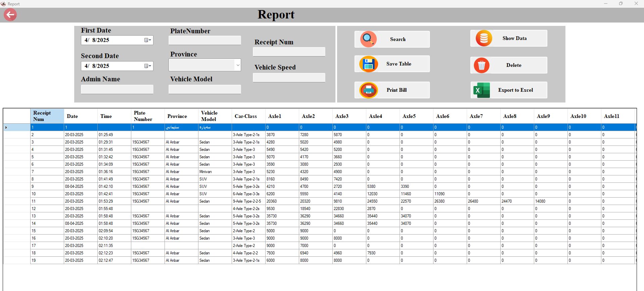Click the trash can Delete icon

481,65
